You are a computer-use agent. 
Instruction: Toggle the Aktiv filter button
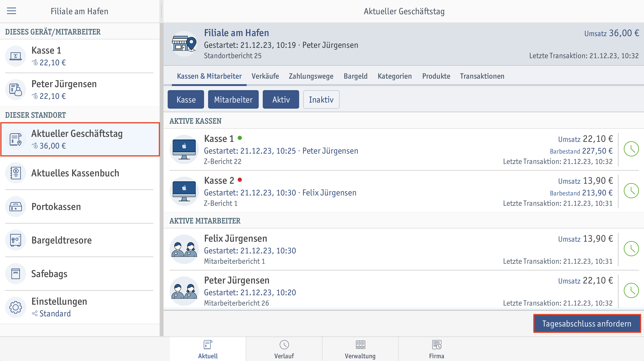coord(281,99)
